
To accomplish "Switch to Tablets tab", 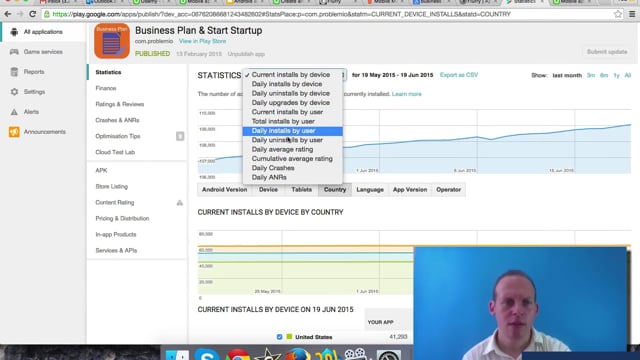I will coord(302,190).
